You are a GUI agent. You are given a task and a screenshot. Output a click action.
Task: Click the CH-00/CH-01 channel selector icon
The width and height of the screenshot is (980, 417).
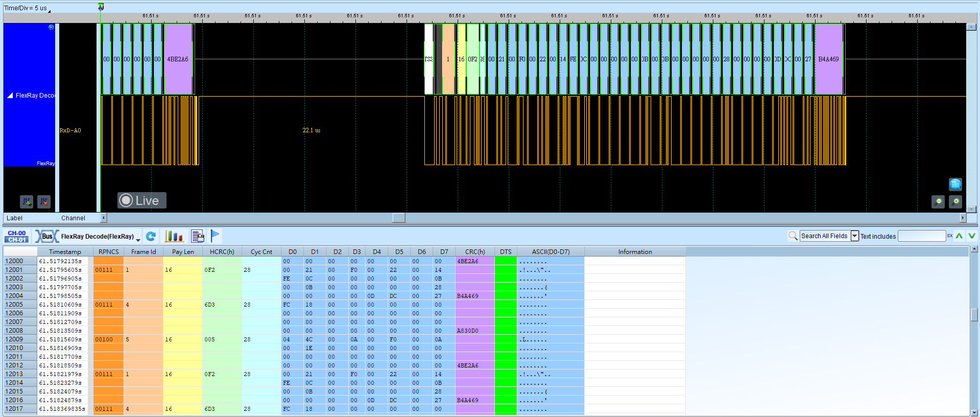click(x=17, y=236)
